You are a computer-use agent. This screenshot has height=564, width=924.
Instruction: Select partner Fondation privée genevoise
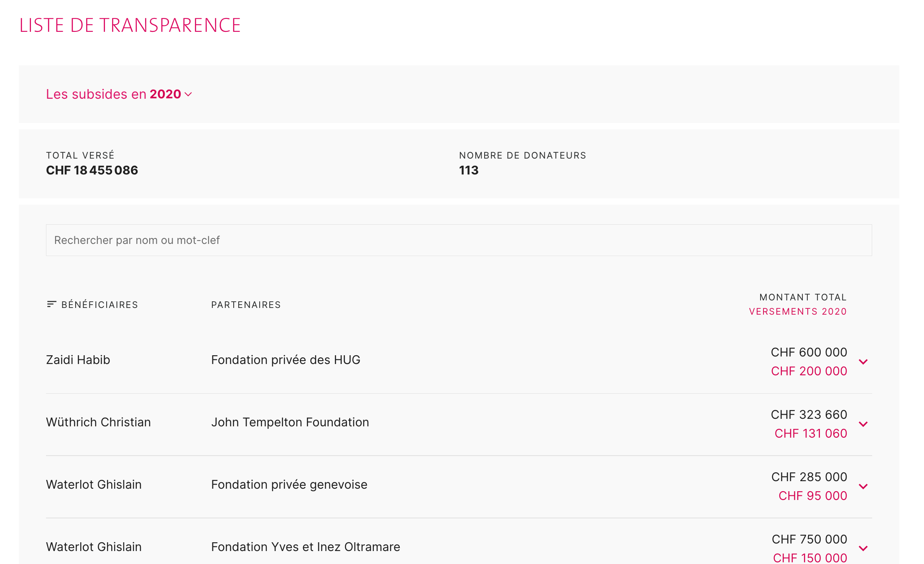[x=289, y=485]
